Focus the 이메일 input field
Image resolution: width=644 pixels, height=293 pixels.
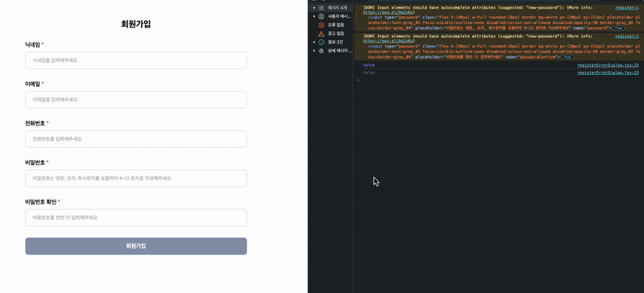click(x=136, y=100)
